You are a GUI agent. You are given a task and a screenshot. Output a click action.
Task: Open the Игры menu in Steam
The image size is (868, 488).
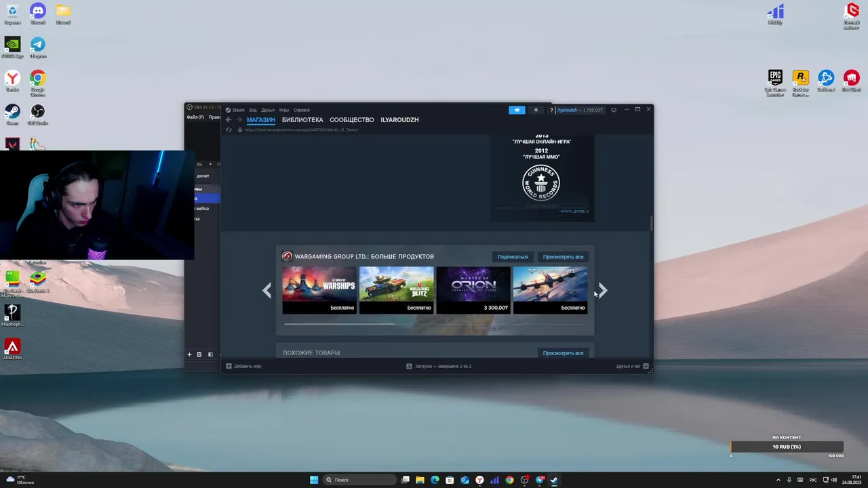[284, 110]
